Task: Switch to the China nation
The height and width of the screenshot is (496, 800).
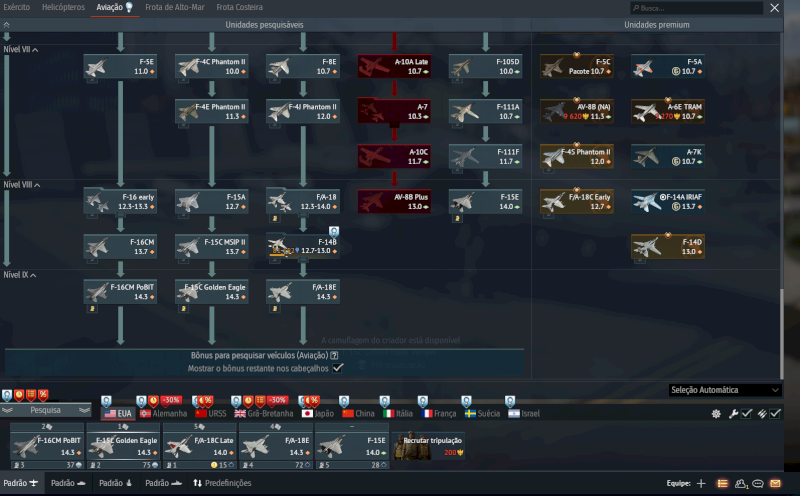Action: tap(358, 413)
